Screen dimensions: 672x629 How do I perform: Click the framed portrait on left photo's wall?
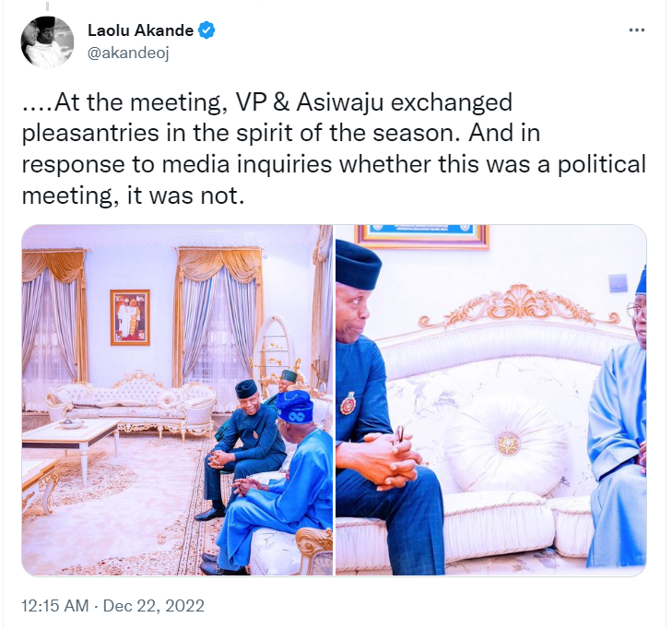tap(130, 317)
